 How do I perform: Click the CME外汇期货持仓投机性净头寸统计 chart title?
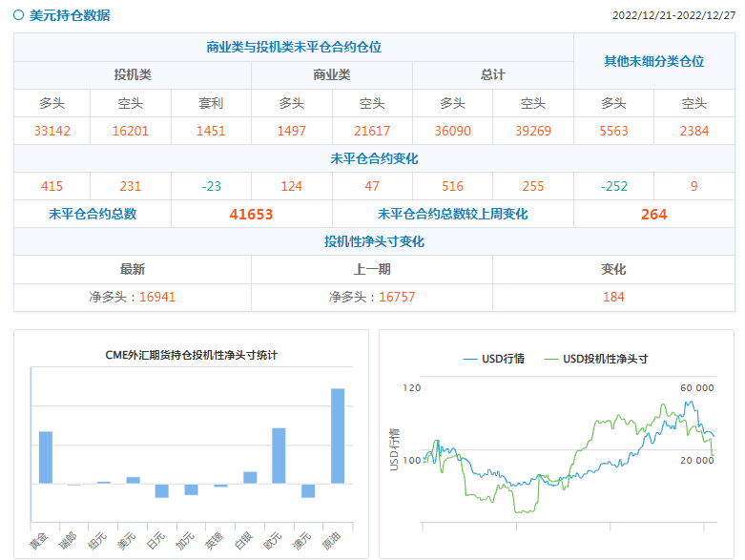click(x=192, y=355)
